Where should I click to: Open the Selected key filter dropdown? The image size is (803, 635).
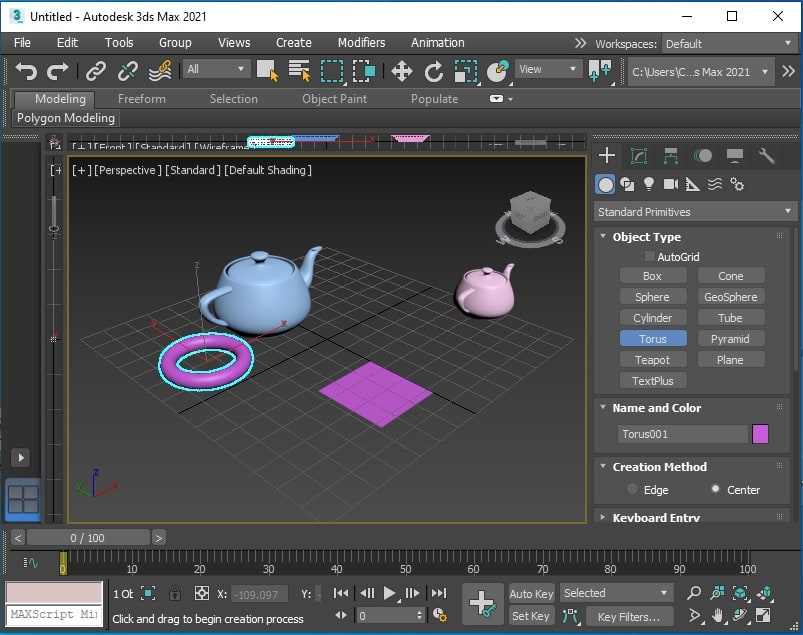click(616, 593)
